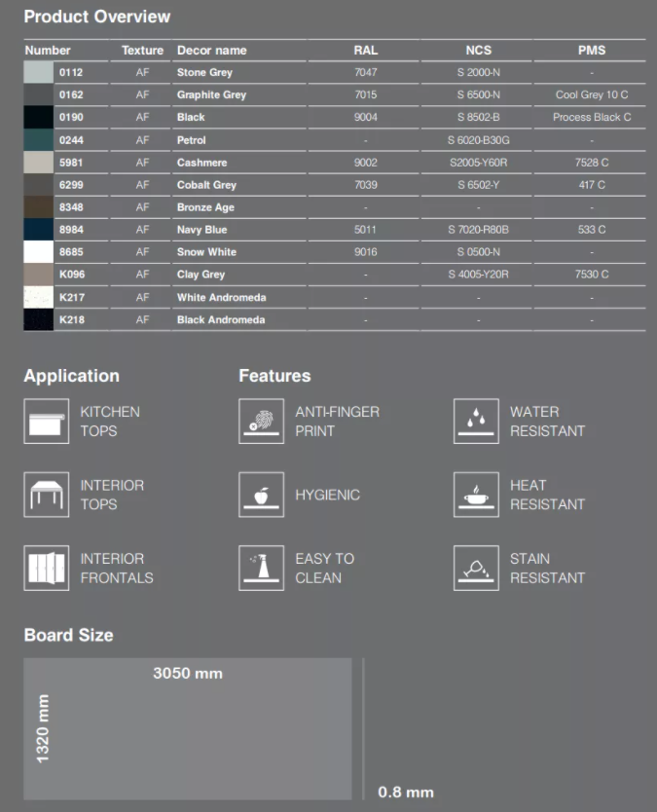
Task: Click the Water Resistant droplets icon
Action: tap(476, 421)
